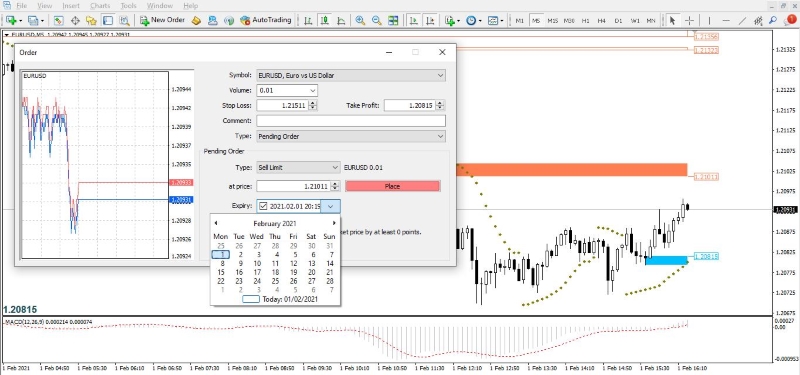Show the Market Watch window
The height and width of the screenshot is (375, 800).
[x=58, y=20]
